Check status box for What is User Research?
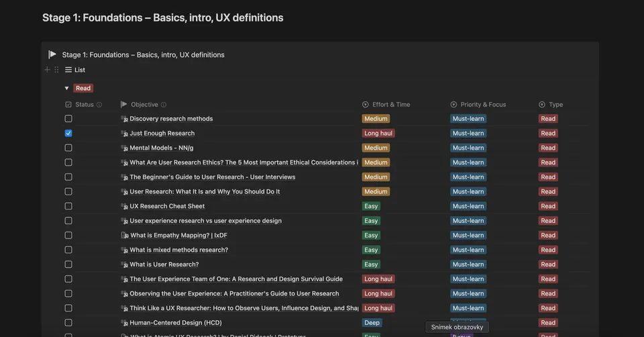 [x=68, y=264]
